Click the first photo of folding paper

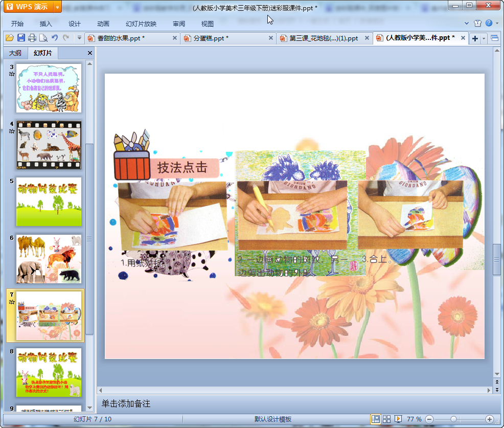[x=173, y=216]
